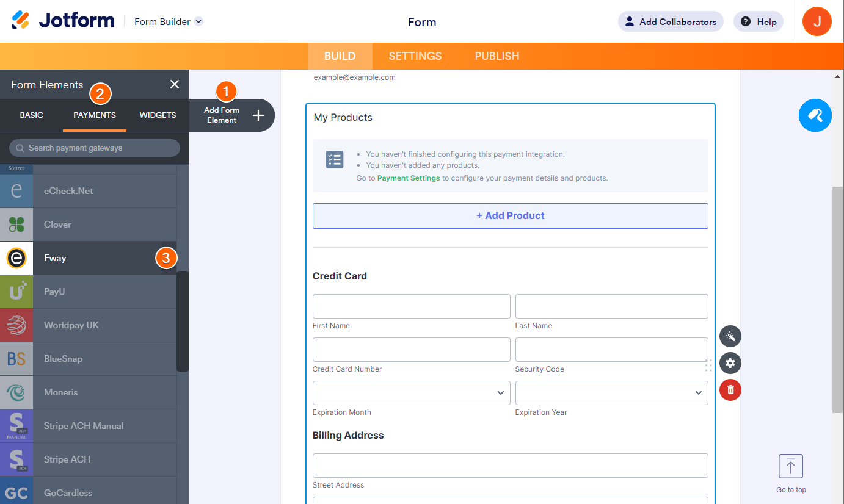Screen dimensions: 844x504
Task: Open the Expiration Month dropdown
Action: (x=412, y=393)
